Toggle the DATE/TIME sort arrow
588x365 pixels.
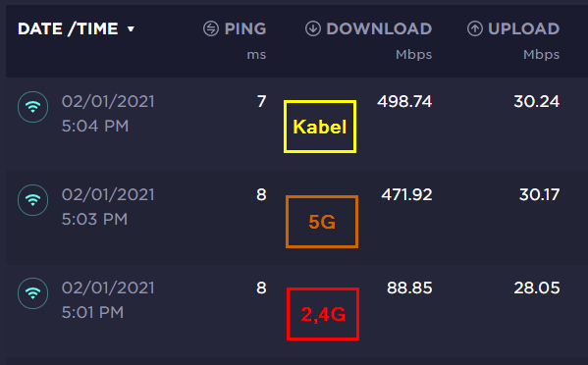(x=131, y=28)
